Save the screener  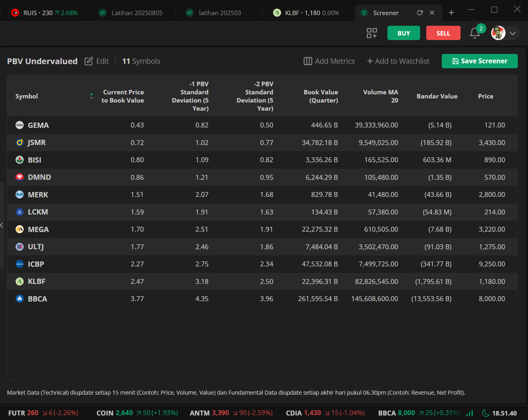[480, 61]
